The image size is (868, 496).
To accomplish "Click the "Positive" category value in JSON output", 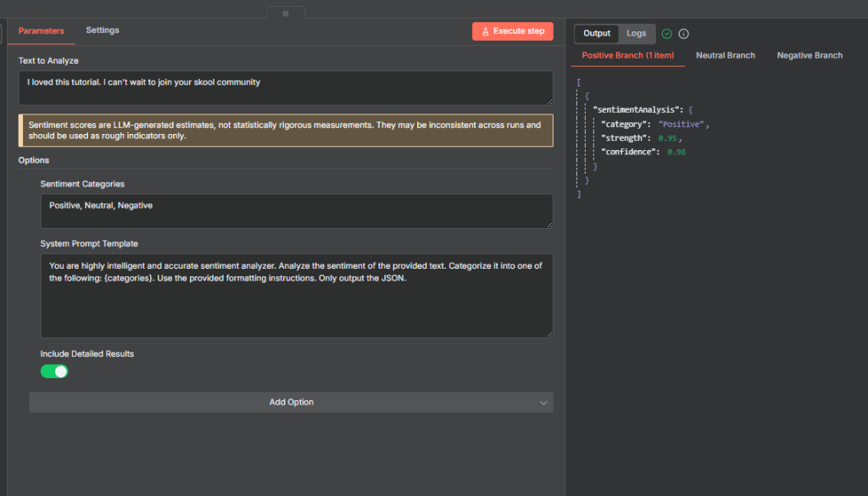I will click(682, 125).
